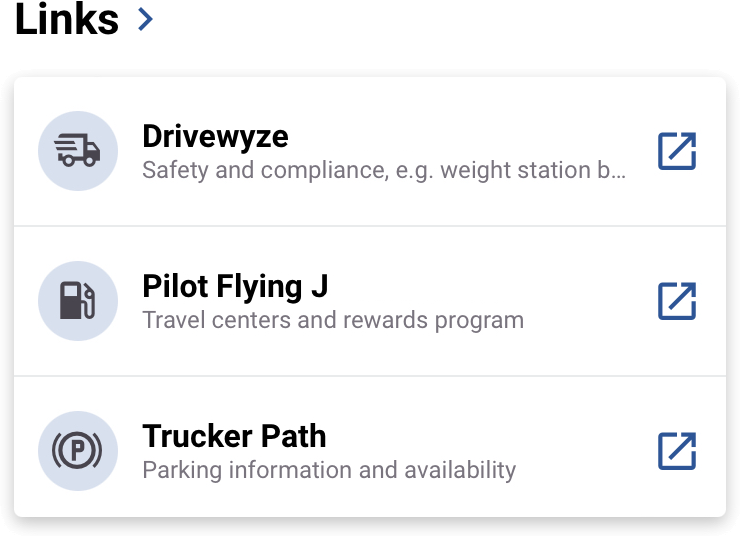This screenshot has width=740, height=536.
Task: Click the ellipsis ending the Drivewyze description
Action: click(619, 171)
